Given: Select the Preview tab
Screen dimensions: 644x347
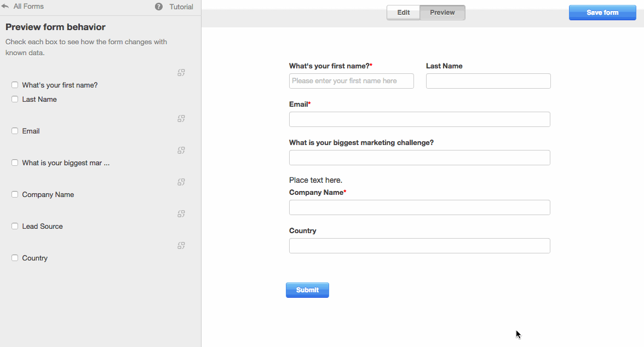Looking at the screenshot, I should coord(442,13).
